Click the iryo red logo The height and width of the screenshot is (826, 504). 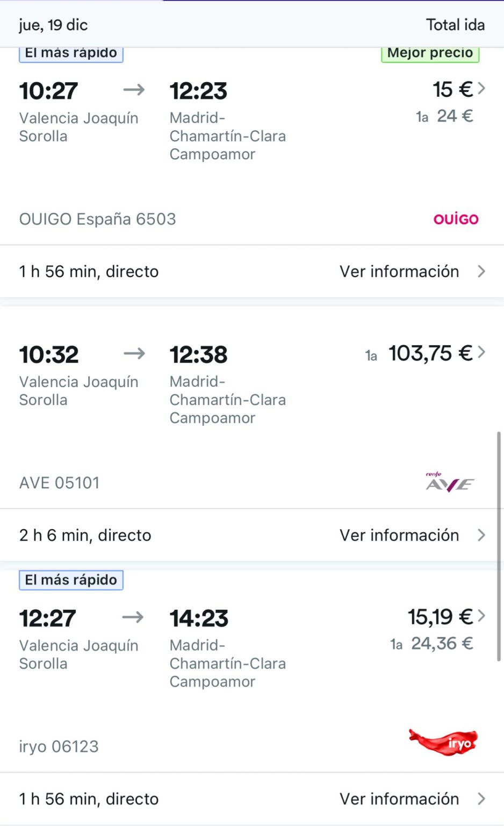coord(443,743)
